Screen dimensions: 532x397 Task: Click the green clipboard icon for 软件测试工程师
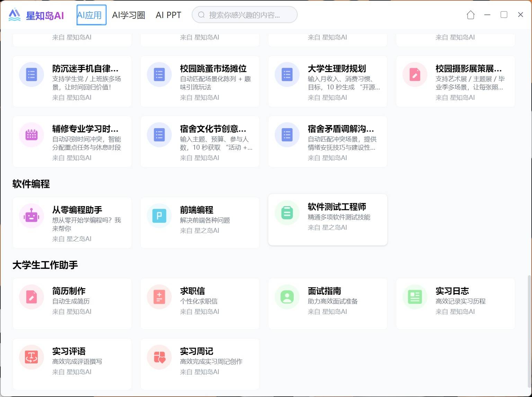pyautogui.click(x=287, y=213)
